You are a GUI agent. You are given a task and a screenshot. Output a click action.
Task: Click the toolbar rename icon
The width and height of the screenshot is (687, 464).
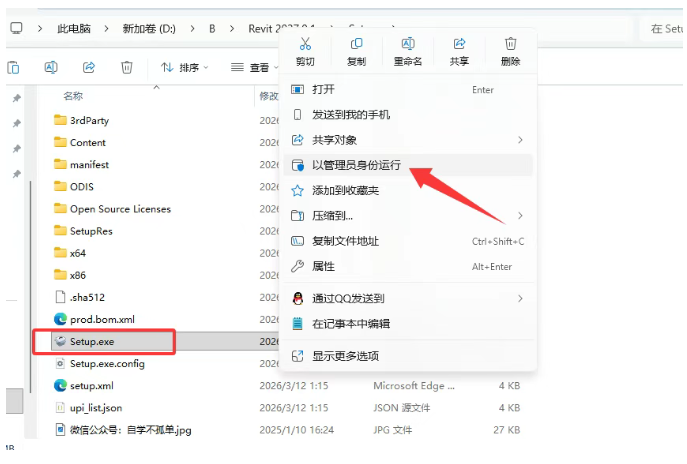coord(51,67)
